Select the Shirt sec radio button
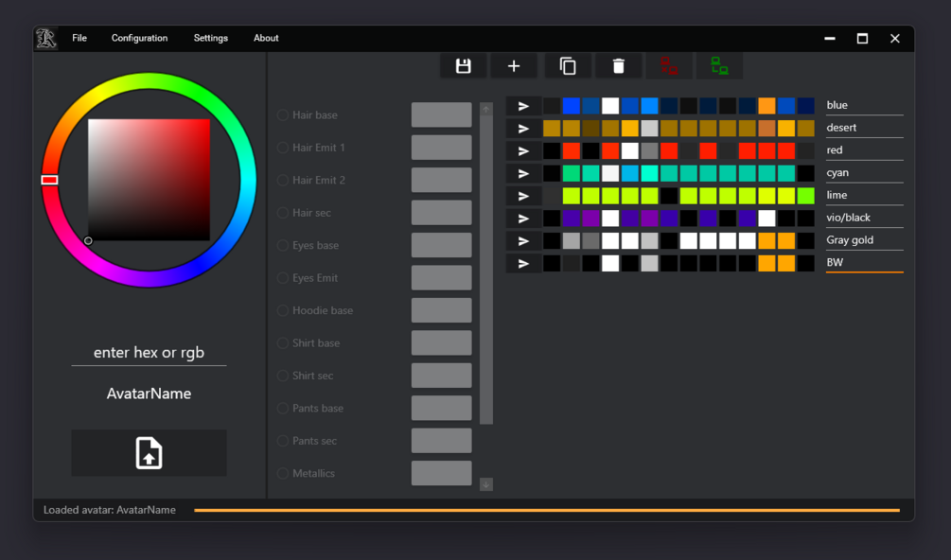This screenshot has width=951, height=560. [x=283, y=376]
